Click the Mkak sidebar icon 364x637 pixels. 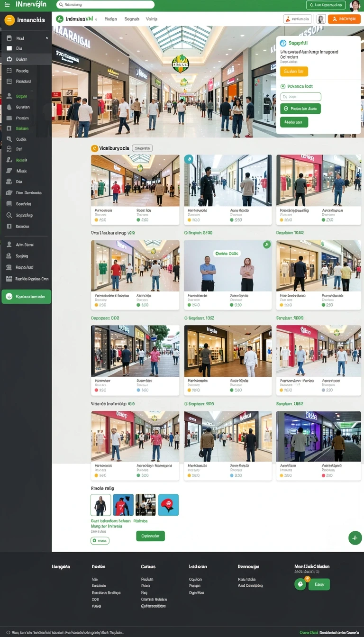(9, 171)
